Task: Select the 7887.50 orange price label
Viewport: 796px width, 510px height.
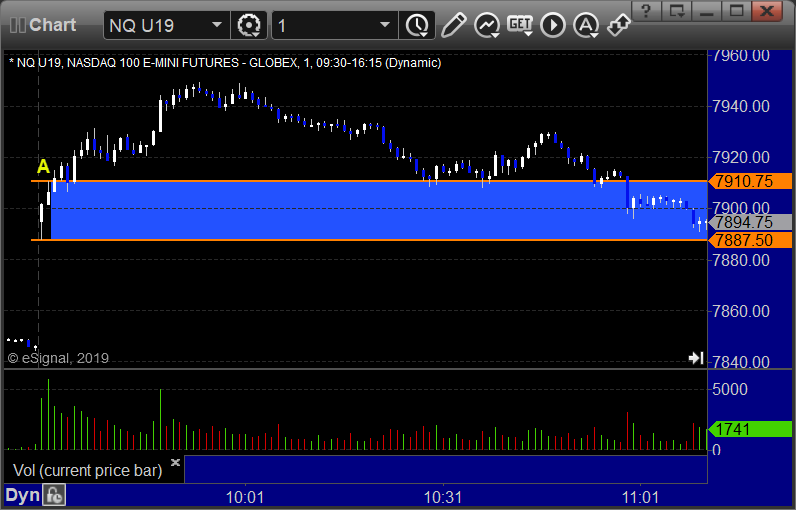Action: click(x=750, y=240)
